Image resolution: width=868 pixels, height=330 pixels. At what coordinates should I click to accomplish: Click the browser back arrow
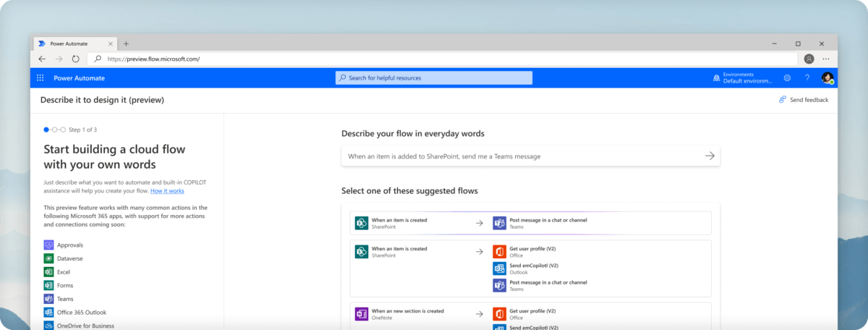click(42, 59)
